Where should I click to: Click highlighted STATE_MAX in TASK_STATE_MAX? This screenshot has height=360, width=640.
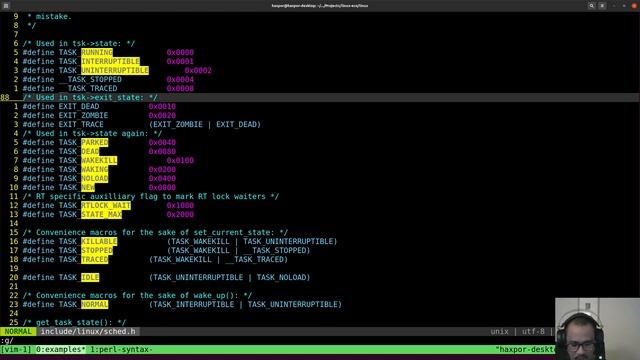(101, 214)
